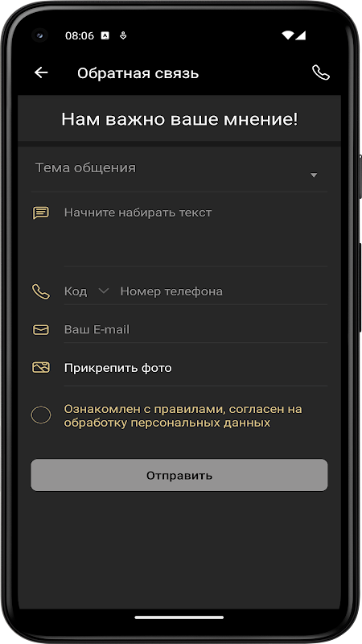Focus the Ваш E-mail field

pyautogui.click(x=195, y=329)
